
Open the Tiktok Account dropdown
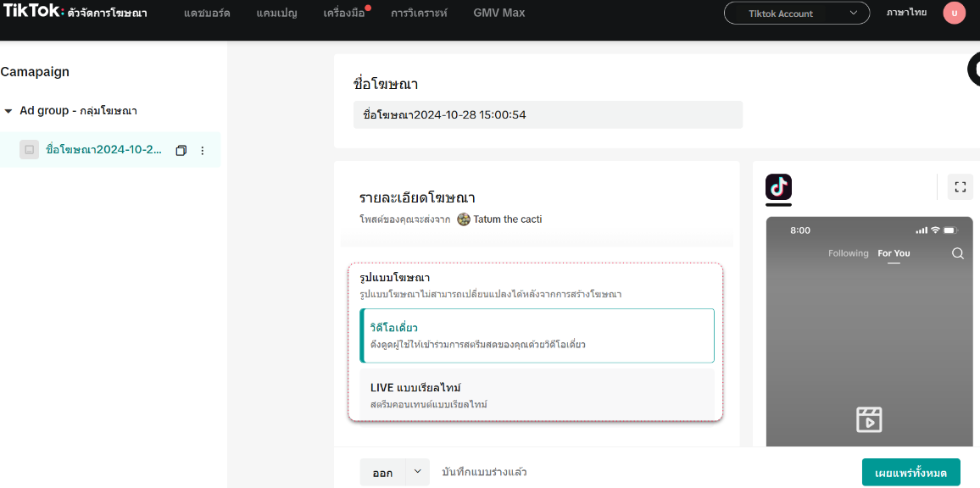[796, 14]
